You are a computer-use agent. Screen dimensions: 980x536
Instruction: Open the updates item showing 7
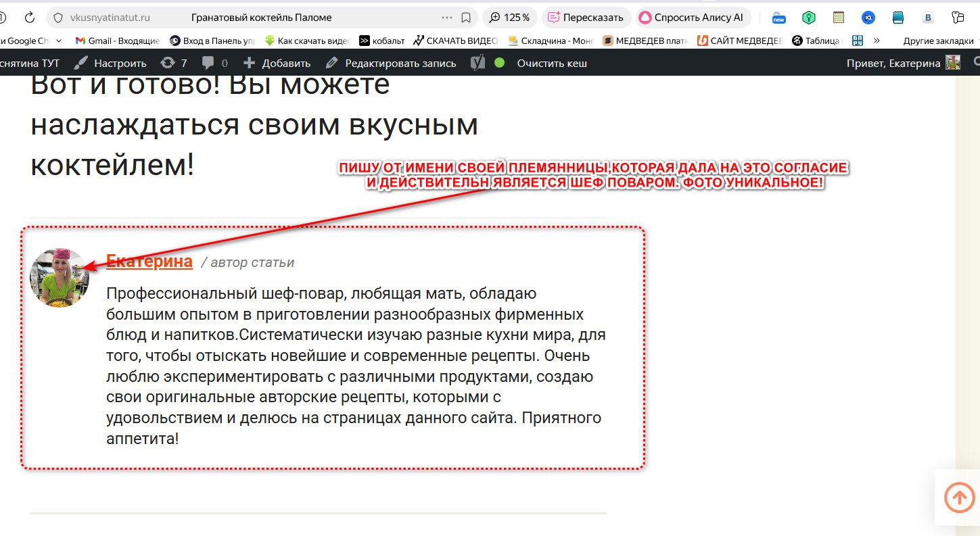pos(173,64)
